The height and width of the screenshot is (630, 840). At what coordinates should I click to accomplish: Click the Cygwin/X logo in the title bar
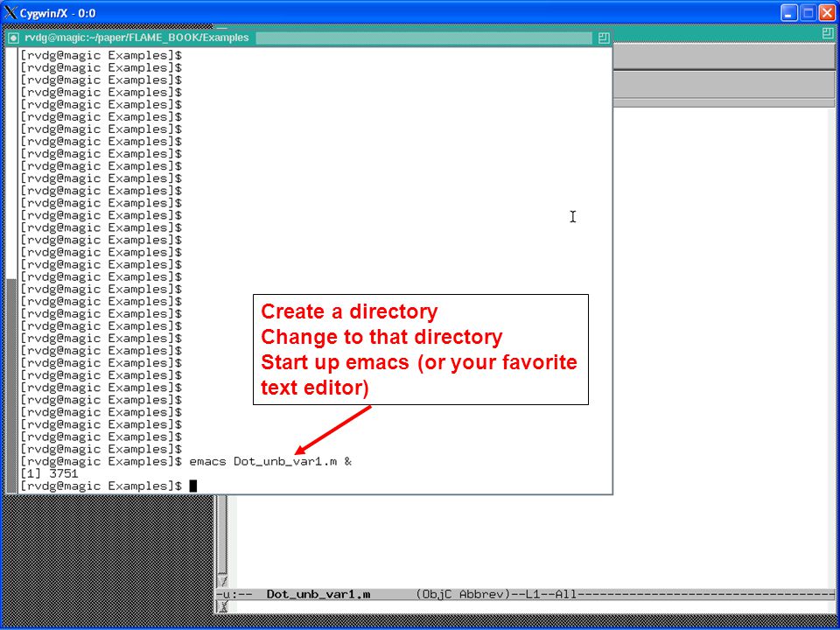pyautogui.click(x=10, y=13)
